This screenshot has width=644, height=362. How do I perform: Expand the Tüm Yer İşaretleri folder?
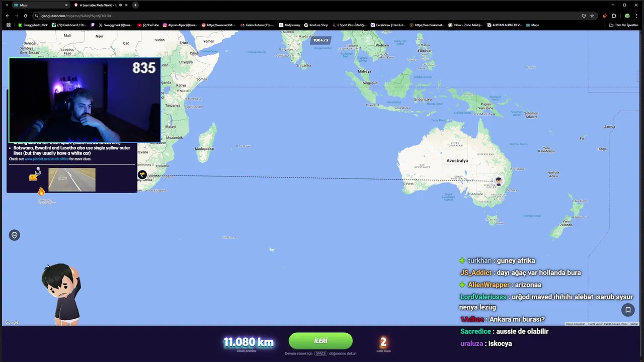coord(623,25)
